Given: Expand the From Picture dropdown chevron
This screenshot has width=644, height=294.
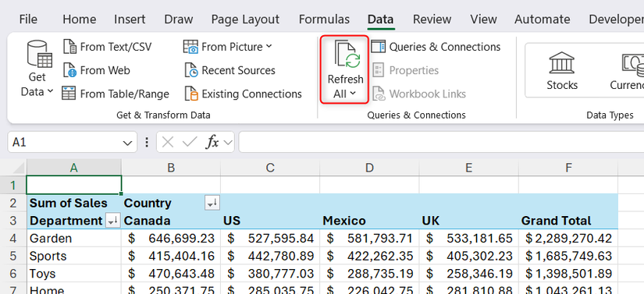Looking at the screenshot, I should coord(269,46).
